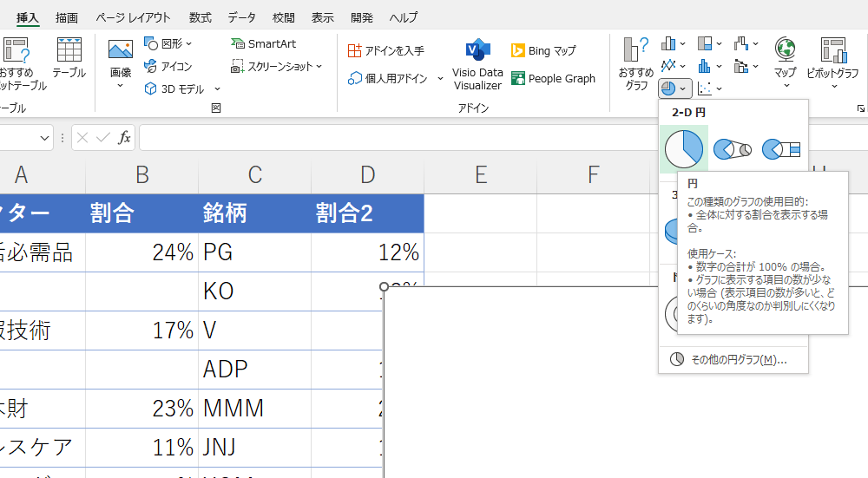Click アドインを入手 button
This screenshot has width=868, height=478.
386,50
